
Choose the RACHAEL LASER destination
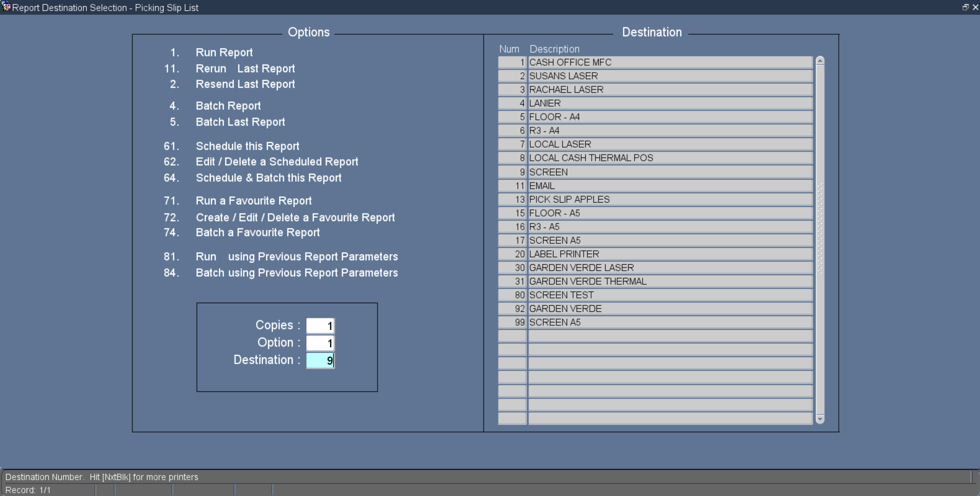pyautogui.click(x=670, y=90)
